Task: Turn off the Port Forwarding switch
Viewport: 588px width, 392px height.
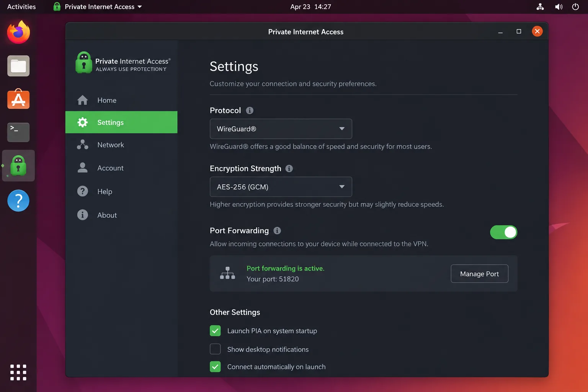Action: 503,232
